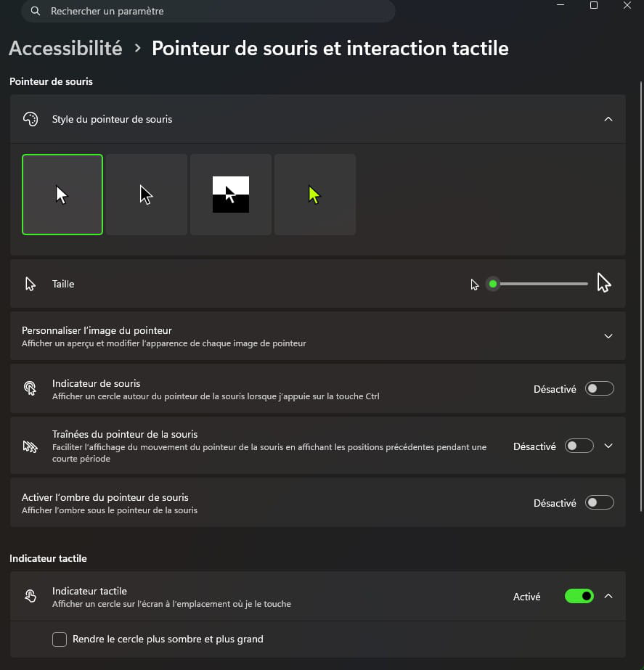The image size is (644, 670).
Task: Click the Personnaliser l'image du pointeur title
Action: (97, 331)
